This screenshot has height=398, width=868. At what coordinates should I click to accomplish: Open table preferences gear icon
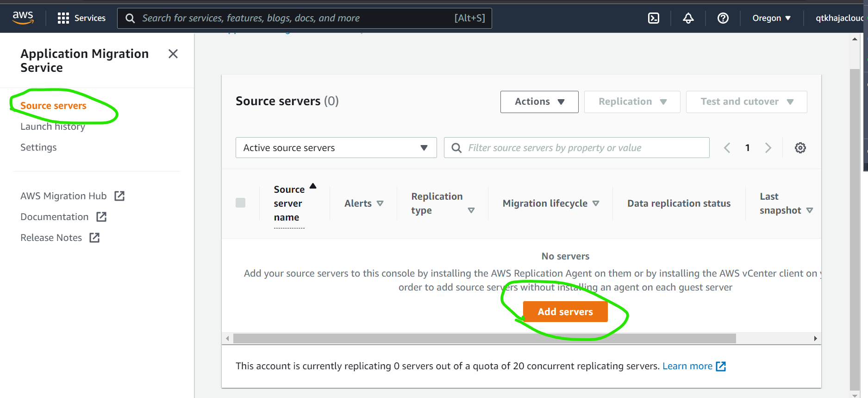800,148
